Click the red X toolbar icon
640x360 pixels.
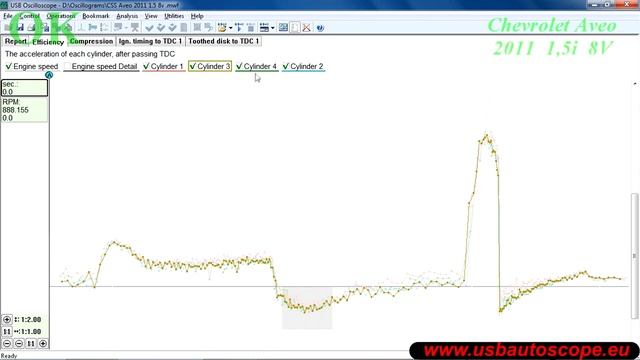point(306,28)
